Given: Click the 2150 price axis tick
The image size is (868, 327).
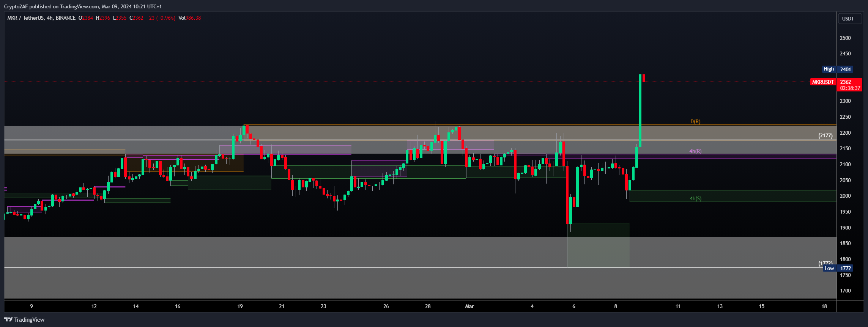Looking at the screenshot, I should pos(845,149).
